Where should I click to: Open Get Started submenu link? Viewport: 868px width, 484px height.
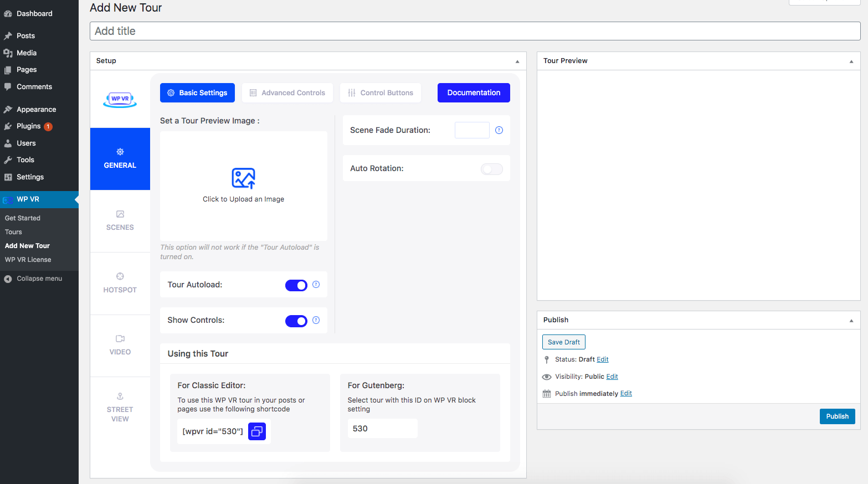point(23,218)
